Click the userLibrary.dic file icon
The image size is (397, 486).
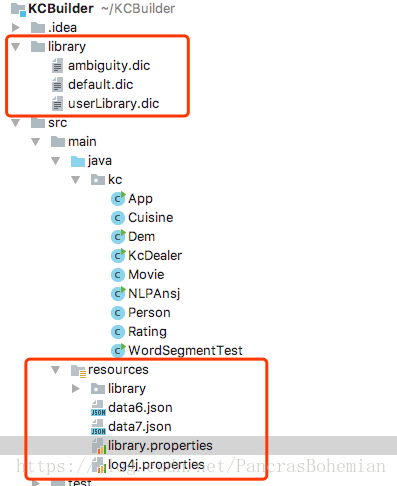pyautogui.click(x=57, y=103)
